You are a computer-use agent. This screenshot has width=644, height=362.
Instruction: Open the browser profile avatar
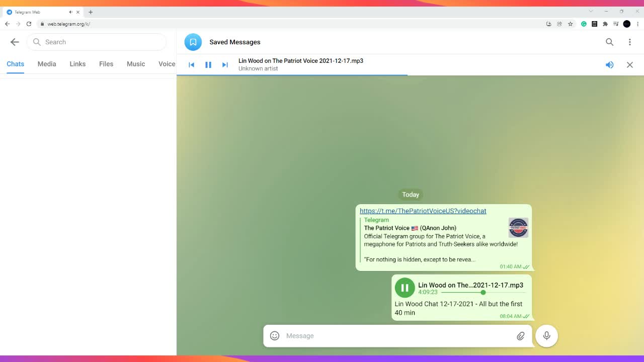pyautogui.click(x=627, y=24)
